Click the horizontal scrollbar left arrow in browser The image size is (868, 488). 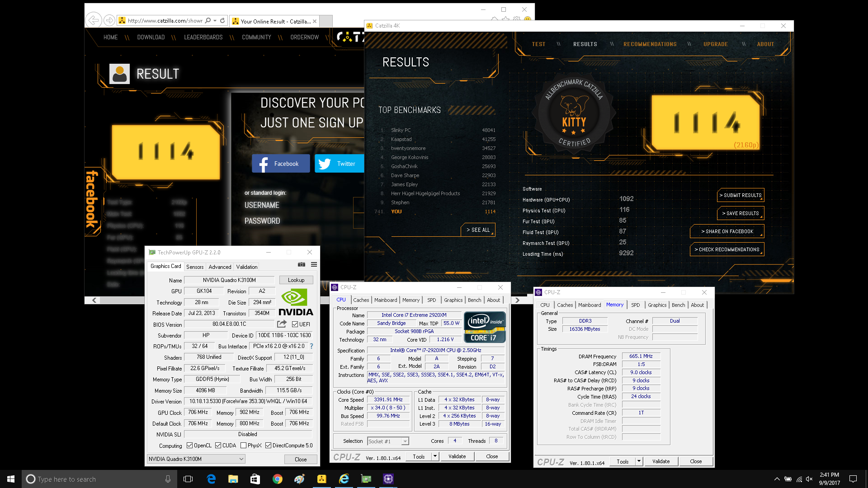point(94,300)
